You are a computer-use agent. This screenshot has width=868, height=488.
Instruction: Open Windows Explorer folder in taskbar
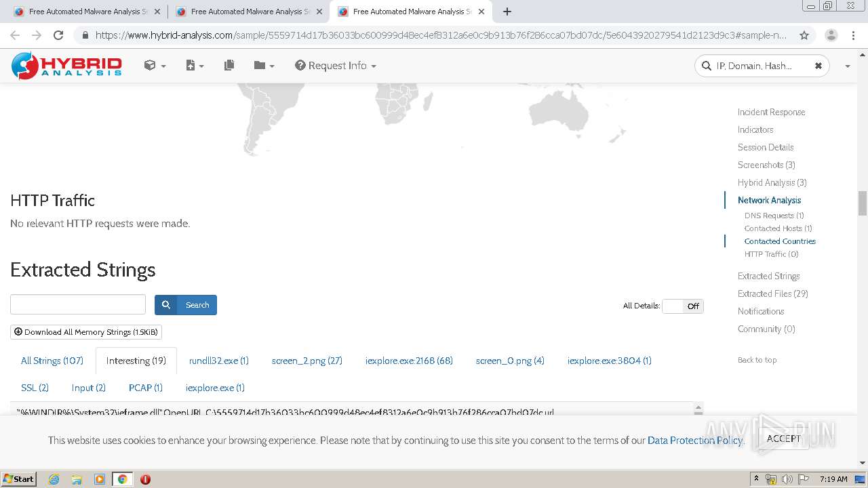point(77,479)
